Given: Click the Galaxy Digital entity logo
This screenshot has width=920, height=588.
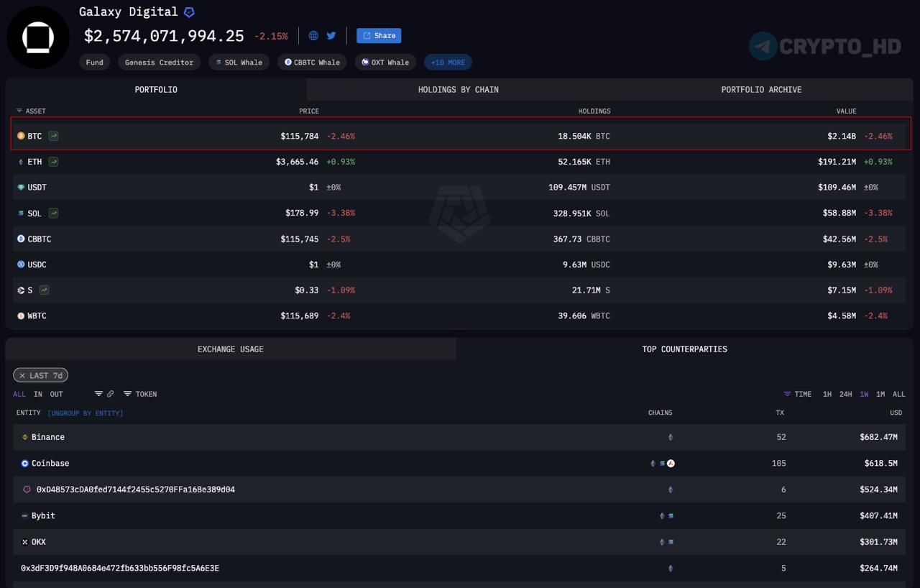Looking at the screenshot, I should [x=37, y=37].
